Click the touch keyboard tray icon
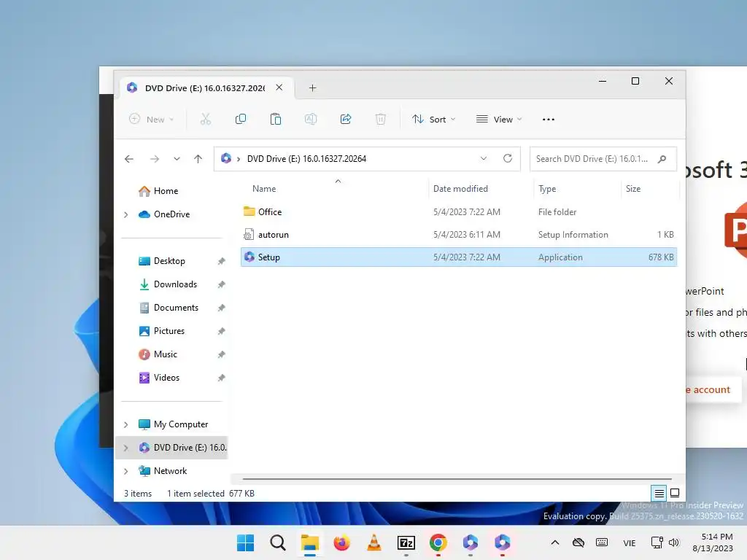This screenshot has height=560, width=747. tap(602, 542)
